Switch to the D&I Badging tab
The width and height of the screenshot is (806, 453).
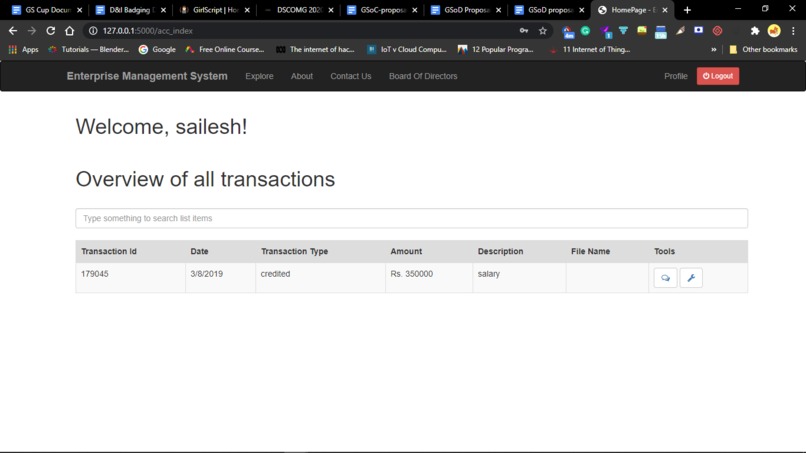pyautogui.click(x=130, y=10)
